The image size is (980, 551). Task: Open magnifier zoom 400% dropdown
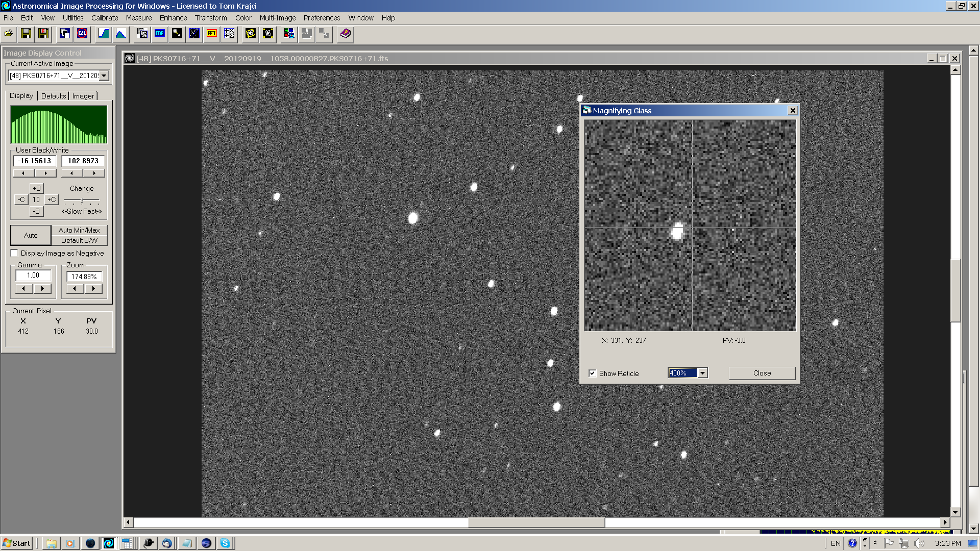coord(703,373)
